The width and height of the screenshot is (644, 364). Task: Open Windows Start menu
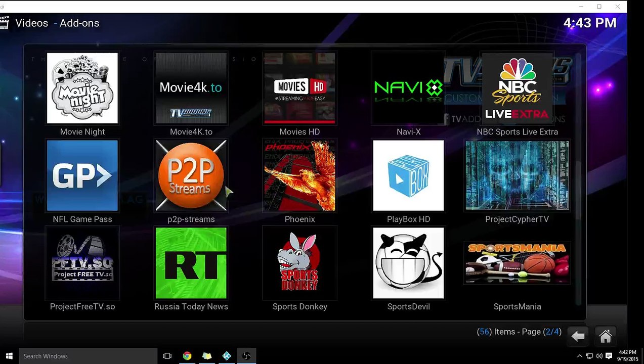[x=9, y=356]
